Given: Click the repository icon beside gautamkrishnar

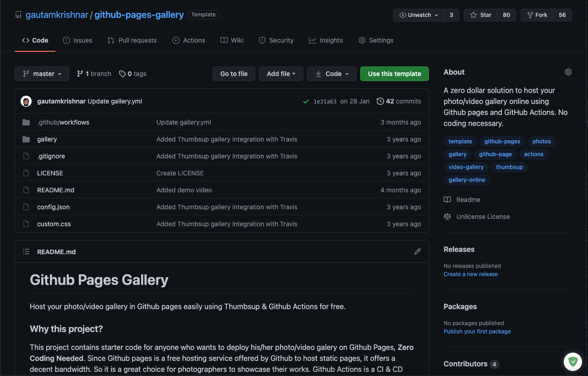Looking at the screenshot, I should 18,15.
